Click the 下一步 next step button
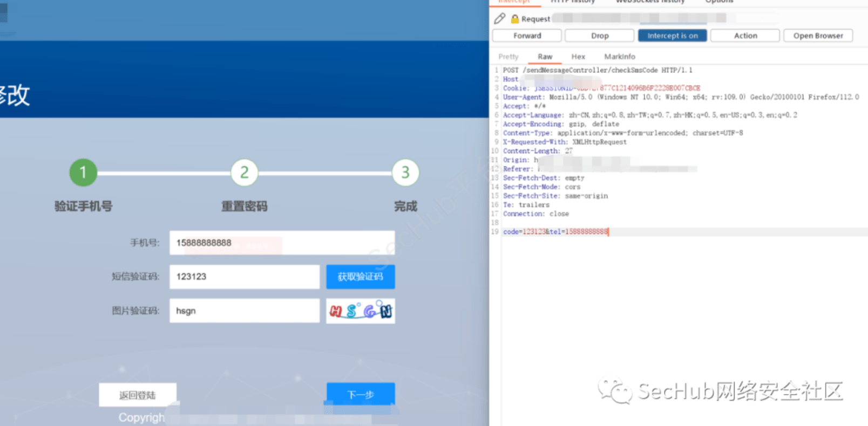The height and width of the screenshot is (426, 868). pyautogui.click(x=361, y=395)
